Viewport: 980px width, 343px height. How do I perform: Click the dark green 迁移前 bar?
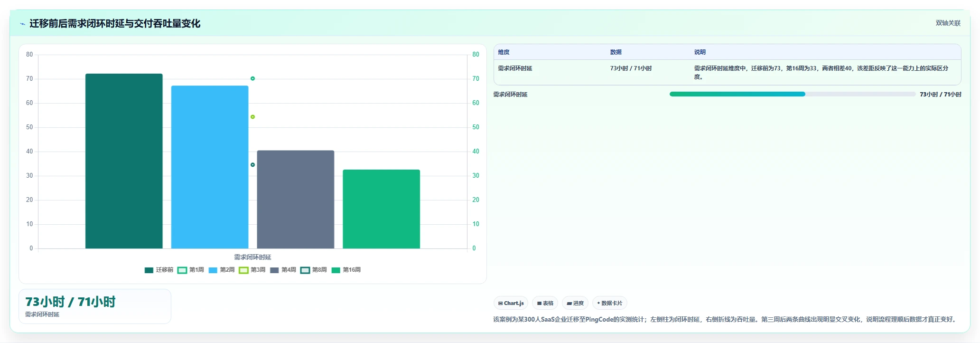point(124,161)
